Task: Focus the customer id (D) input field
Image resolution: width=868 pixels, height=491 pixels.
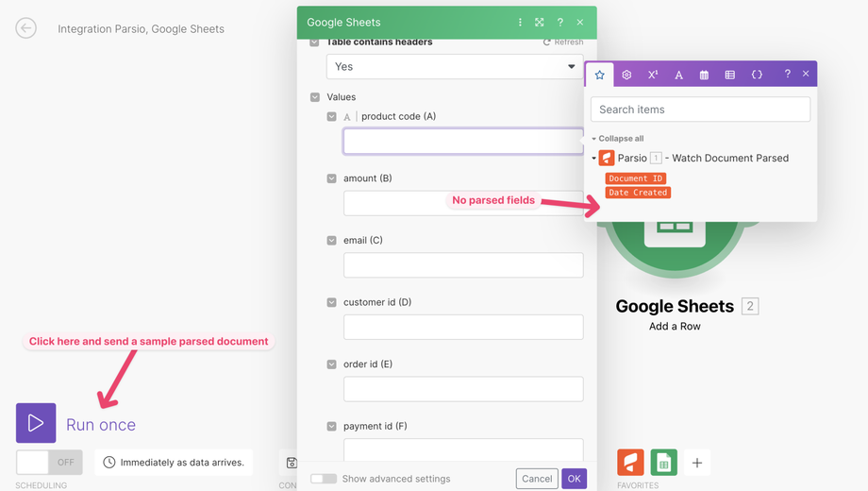Action: click(463, 327)
